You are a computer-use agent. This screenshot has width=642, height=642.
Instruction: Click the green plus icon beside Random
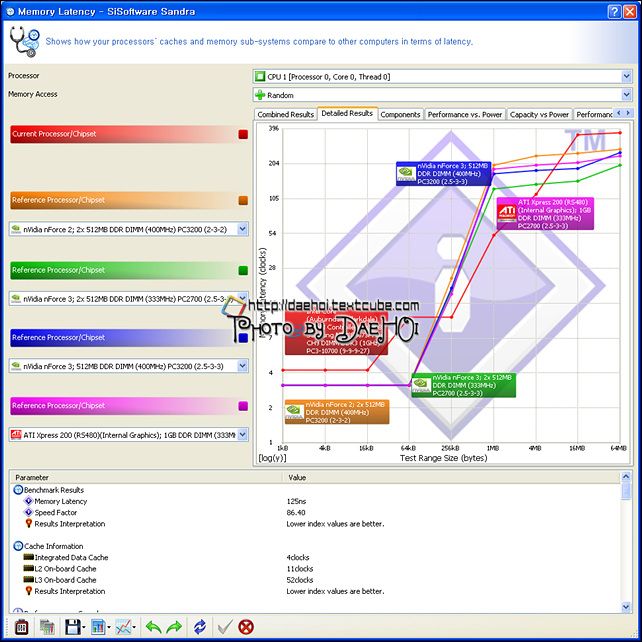coord(260,95)
